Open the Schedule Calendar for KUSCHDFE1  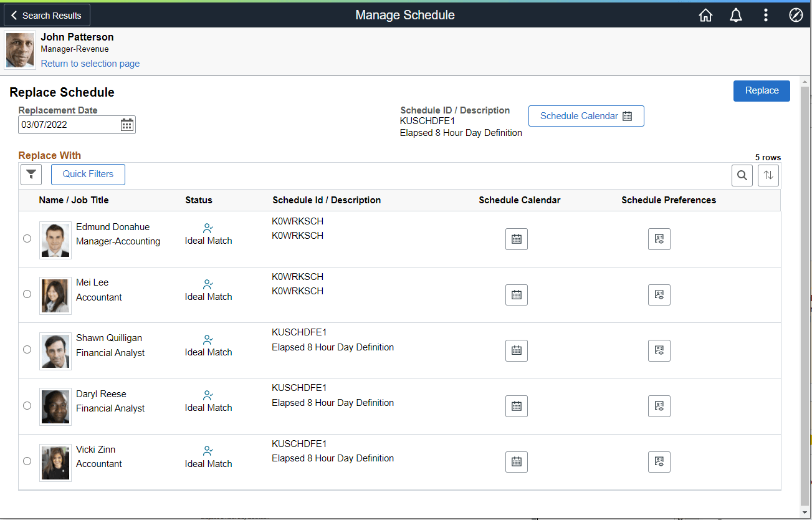click(585, 116)
